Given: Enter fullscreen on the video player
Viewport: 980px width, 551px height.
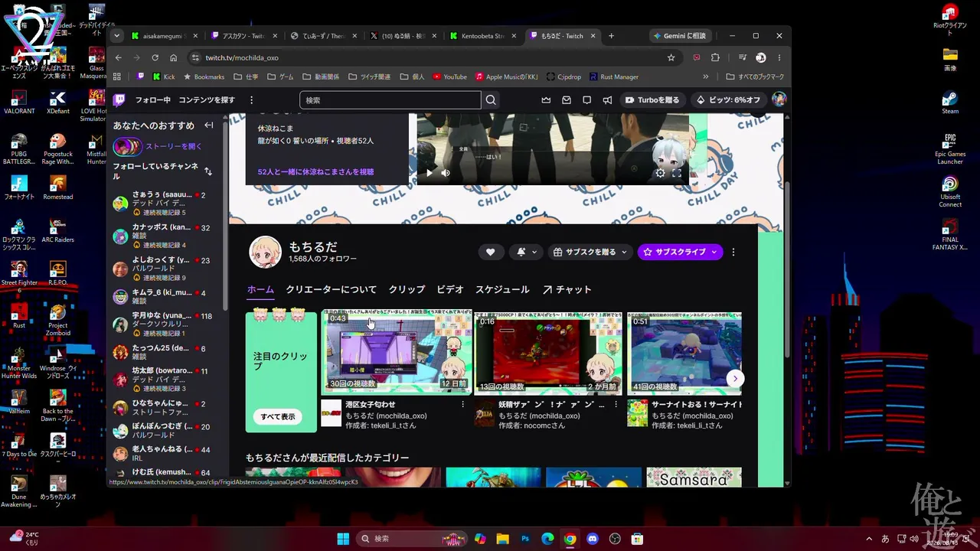Looking at the screenshot, I should click(x=677, y=173).
